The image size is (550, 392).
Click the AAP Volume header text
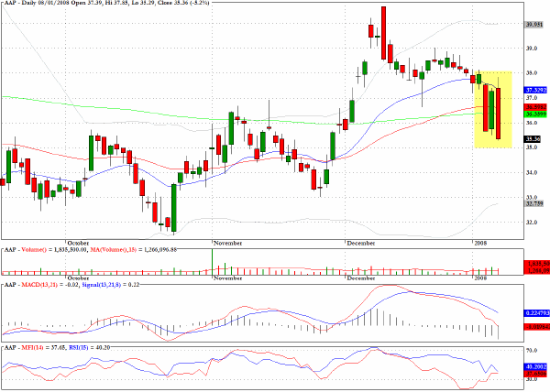coord(46,250)
